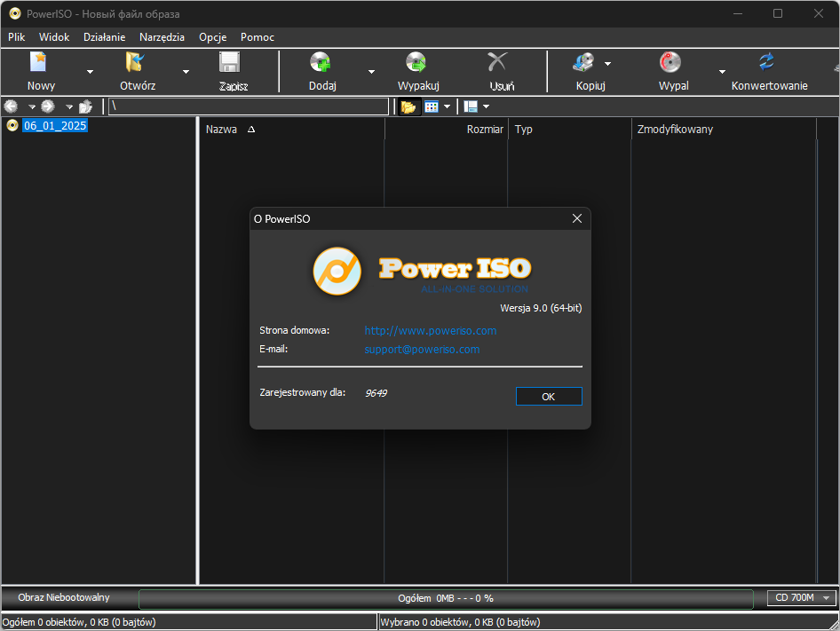840x631 pixels.
Task: Click the back navigation arrow icon
Action: (x=12, y=106)
